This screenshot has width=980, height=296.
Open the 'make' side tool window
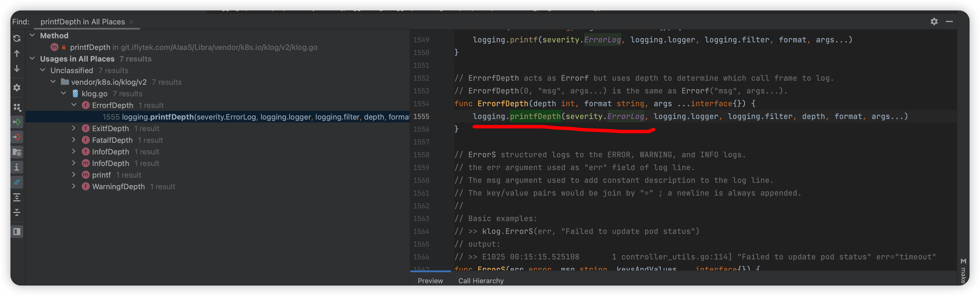click(963, 271)
